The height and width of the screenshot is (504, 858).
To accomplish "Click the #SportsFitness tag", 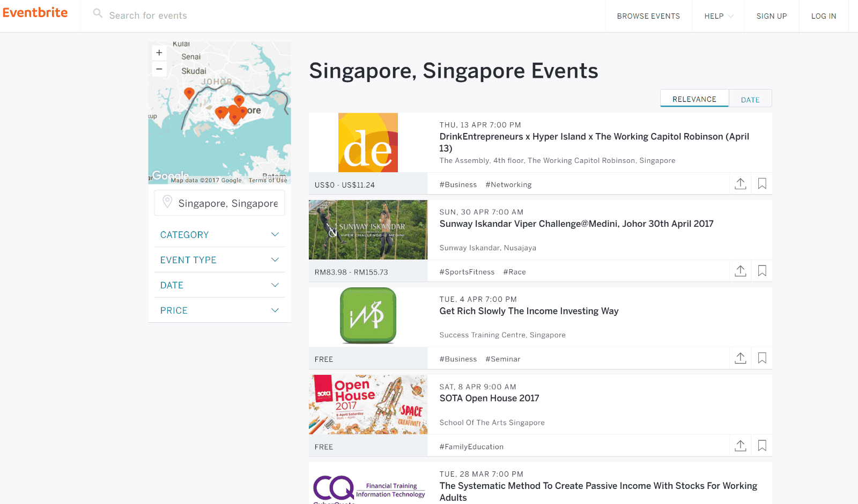I will (x=467, y=272).
